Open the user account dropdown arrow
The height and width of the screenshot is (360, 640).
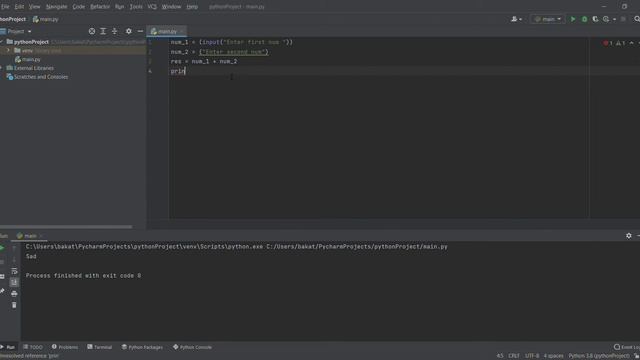(x=520, y=19)
